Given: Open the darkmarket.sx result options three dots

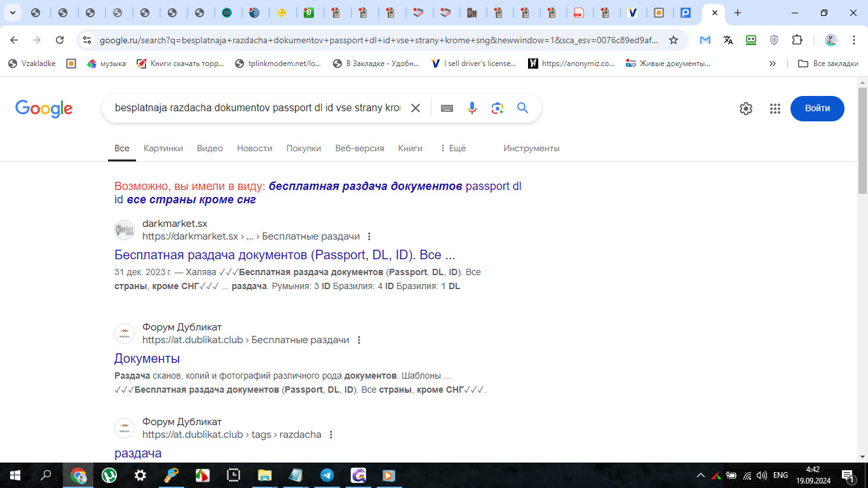Looking at the screenshot, I should point(369,236).
